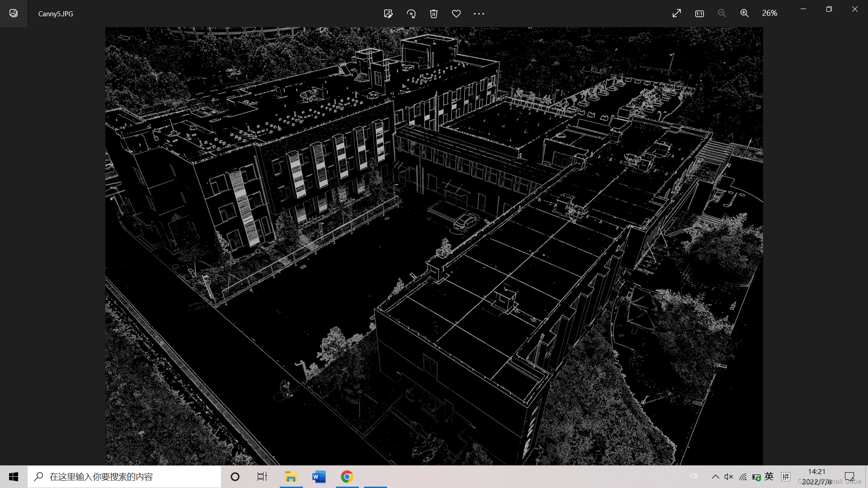Open Photos collection icon in title bar
Screen dimensions: 868x488
tap(14, 14)
